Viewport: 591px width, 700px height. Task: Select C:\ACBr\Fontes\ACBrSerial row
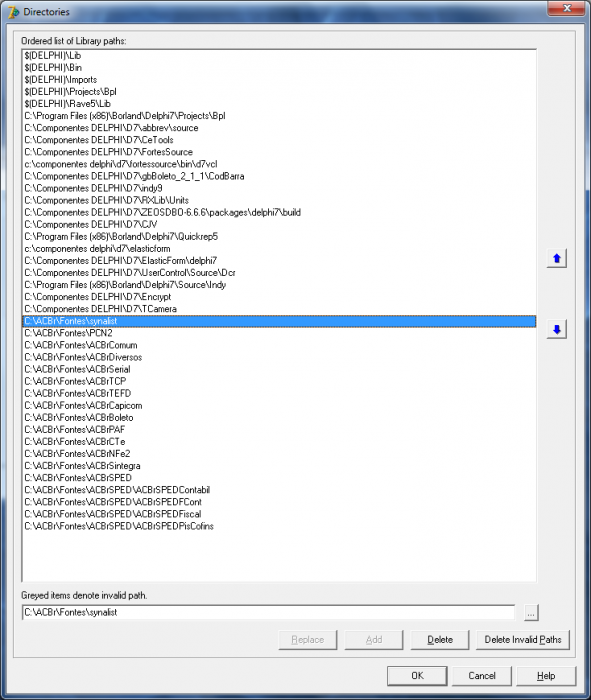279,369
